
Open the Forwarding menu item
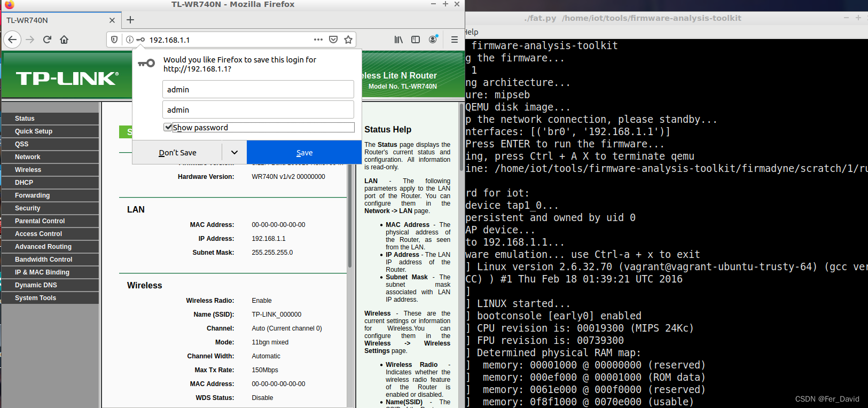pos(50,195)
